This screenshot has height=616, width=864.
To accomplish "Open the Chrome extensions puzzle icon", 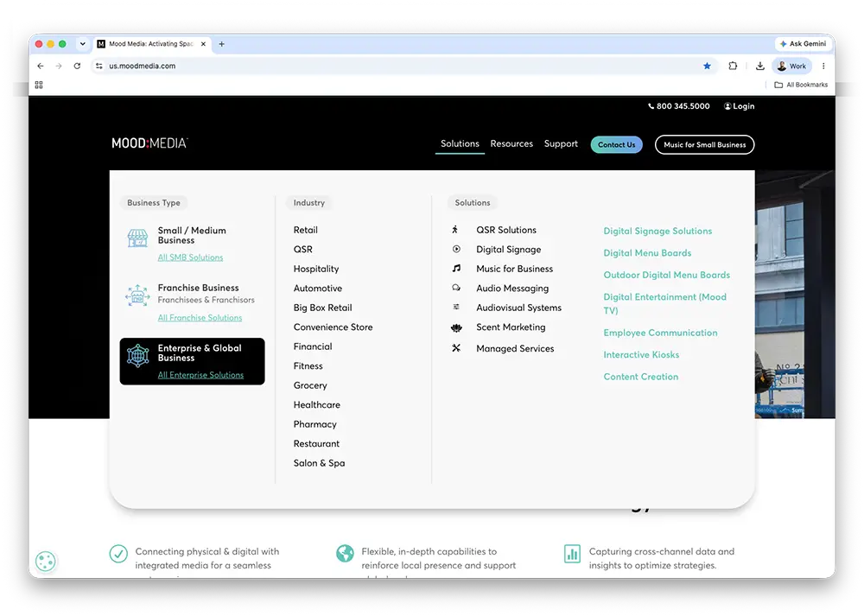I will pos(733,67).
